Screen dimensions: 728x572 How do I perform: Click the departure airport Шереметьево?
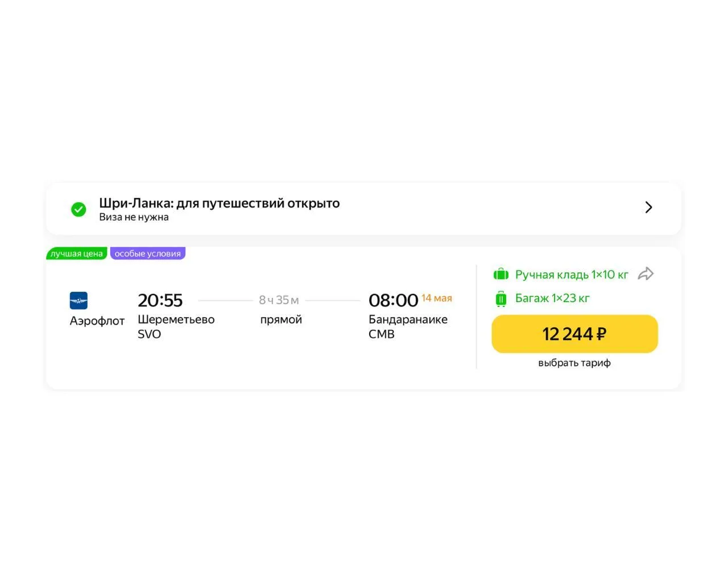(176, 320)
